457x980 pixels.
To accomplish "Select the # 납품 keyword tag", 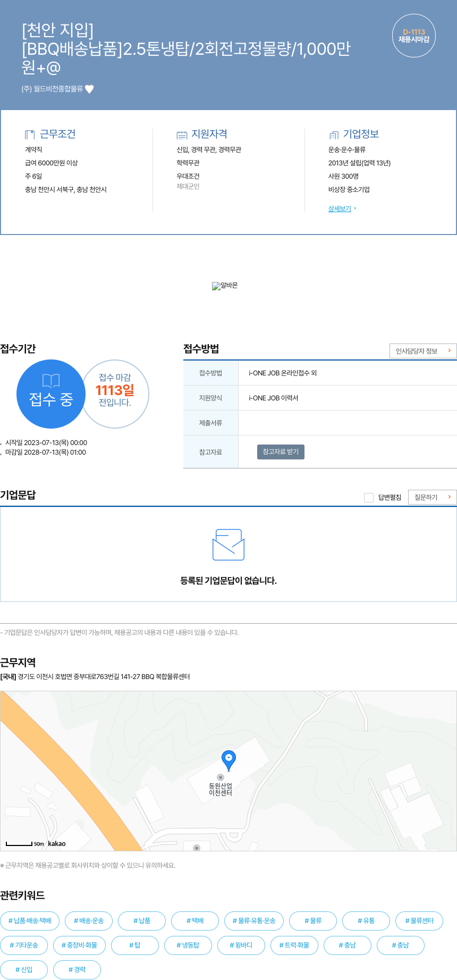I will [x=142, y=920].
